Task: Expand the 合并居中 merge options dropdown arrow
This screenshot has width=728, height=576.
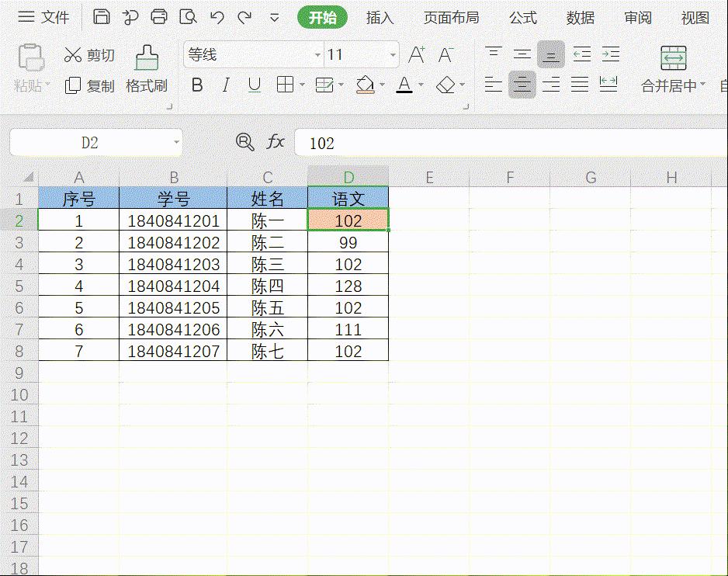Action: [x=705, y=85]
